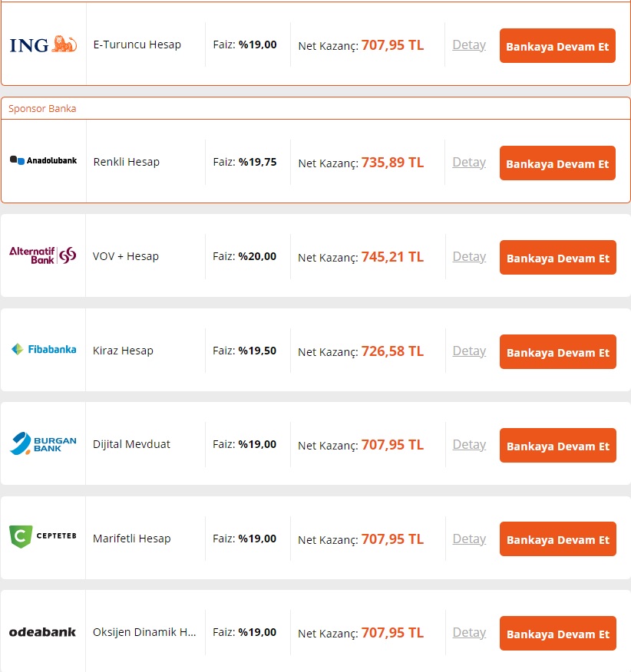View Detay for Fibabanka Kiraz Hesap
Screen dimensions: 631x672
(x=469, y=351)
